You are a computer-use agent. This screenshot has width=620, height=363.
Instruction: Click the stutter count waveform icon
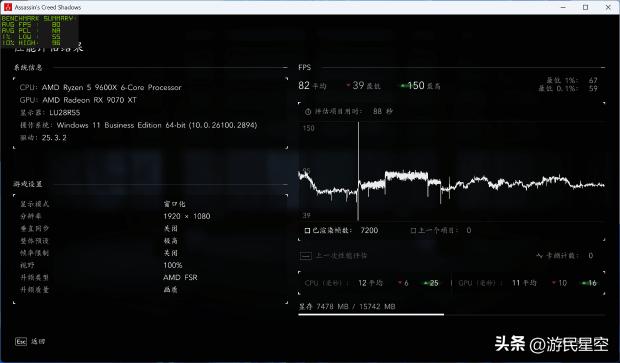pyautogui.click(x=539, y=256)
